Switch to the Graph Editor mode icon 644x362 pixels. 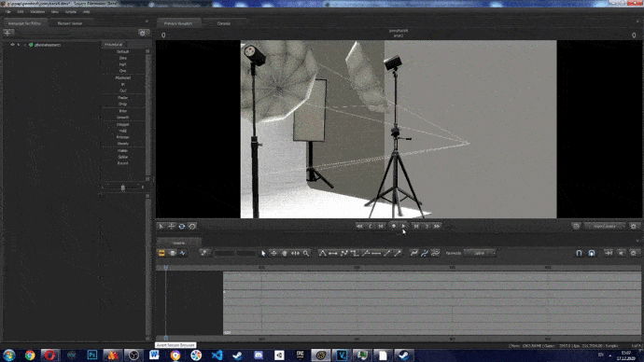pyautogui.click(x=183, y=253)
